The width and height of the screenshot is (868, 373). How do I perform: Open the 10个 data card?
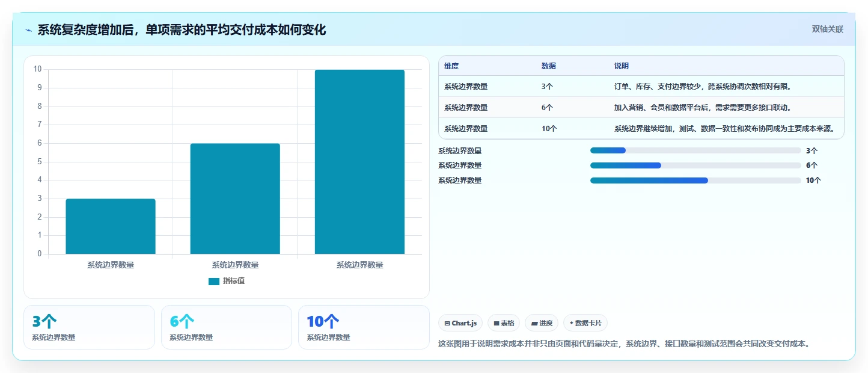point(364,327)
